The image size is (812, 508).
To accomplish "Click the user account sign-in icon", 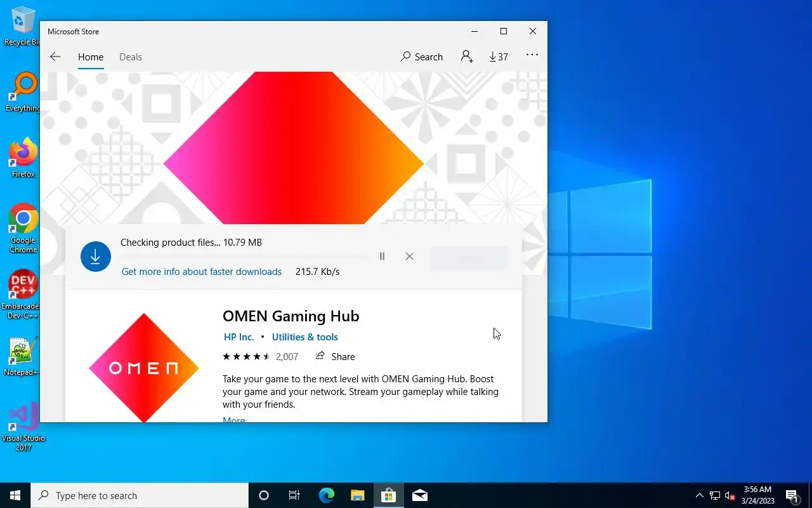I will tap(467, 57).
